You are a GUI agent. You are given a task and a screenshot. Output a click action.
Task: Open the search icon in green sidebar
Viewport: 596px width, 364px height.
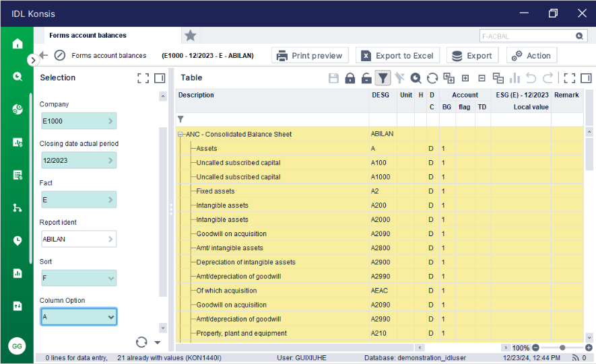tap(18, 76)
